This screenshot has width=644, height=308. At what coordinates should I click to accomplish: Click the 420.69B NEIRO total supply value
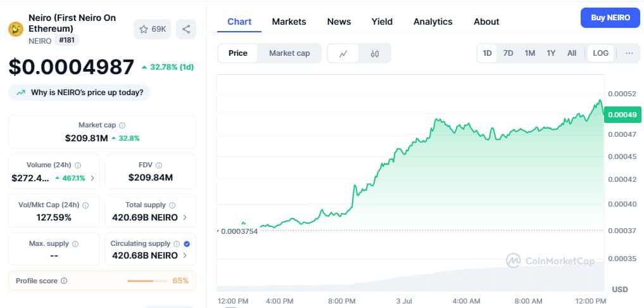coord(145,217)
